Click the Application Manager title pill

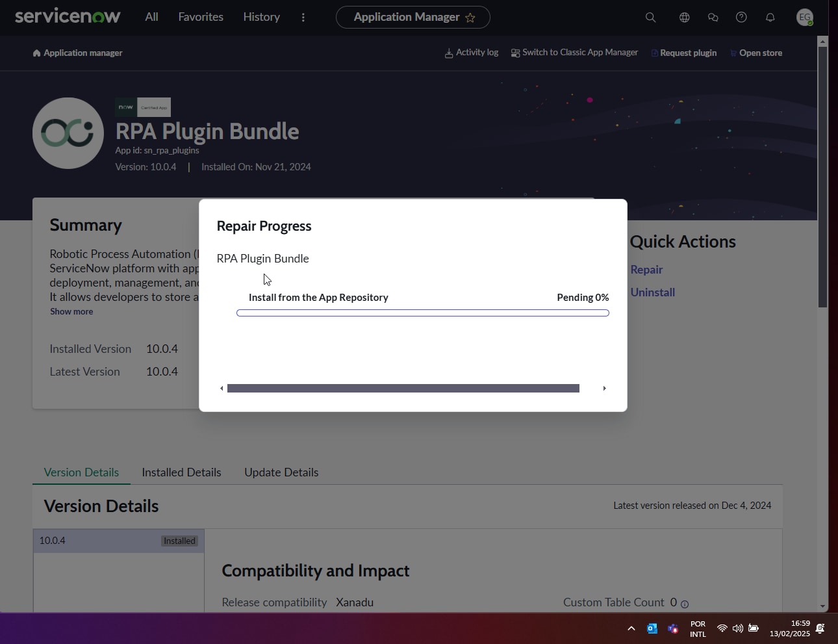coord(413,18)
